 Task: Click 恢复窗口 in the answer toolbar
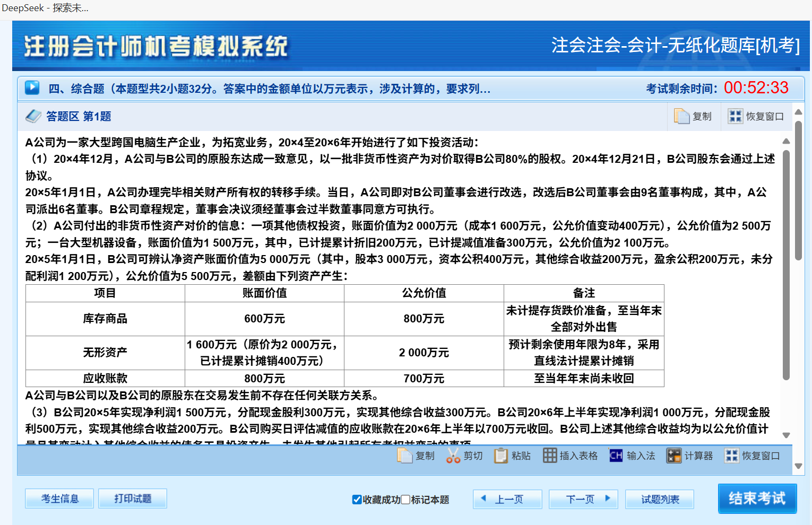(x=753, y=456)
